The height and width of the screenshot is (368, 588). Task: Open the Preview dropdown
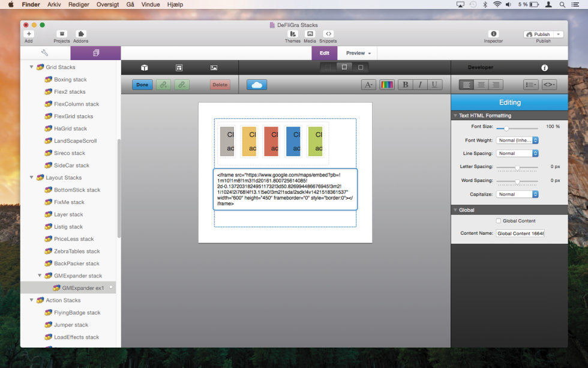[358, 53]
